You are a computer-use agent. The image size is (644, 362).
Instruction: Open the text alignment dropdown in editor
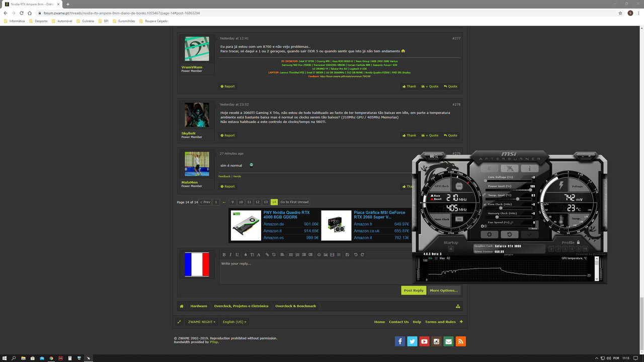click(x=282, y=254)
